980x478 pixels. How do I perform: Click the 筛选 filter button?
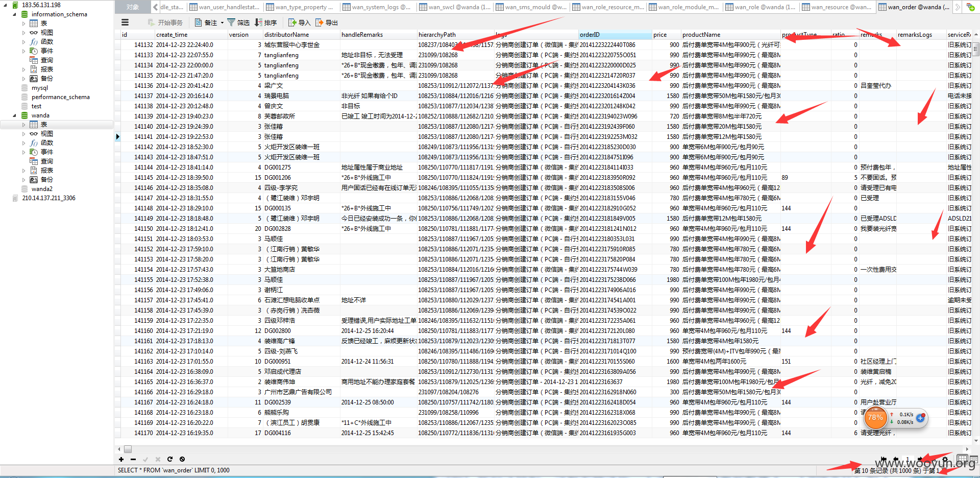[x=238, y=22]
